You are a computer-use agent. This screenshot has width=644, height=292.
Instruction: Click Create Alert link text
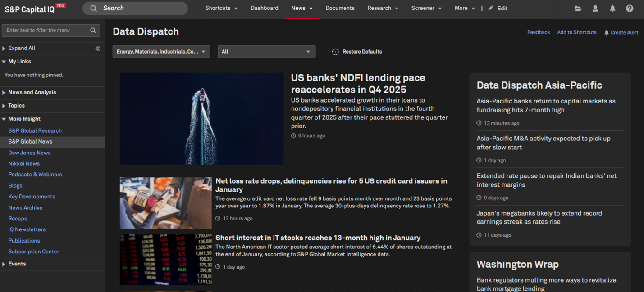(x=624, y=32)
